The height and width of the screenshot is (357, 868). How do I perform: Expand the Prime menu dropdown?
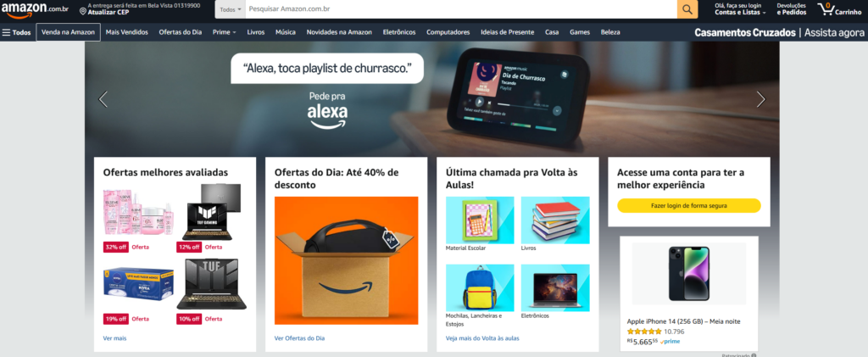(x=224, y=32)
